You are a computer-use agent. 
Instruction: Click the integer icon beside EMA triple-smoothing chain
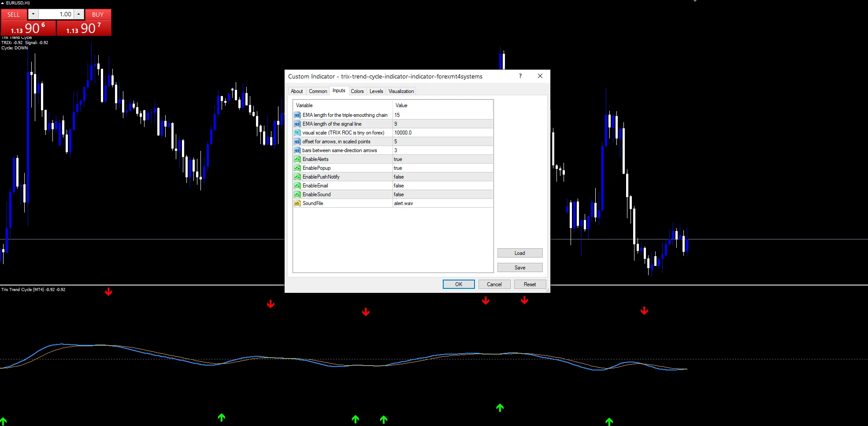click(297, 115)
